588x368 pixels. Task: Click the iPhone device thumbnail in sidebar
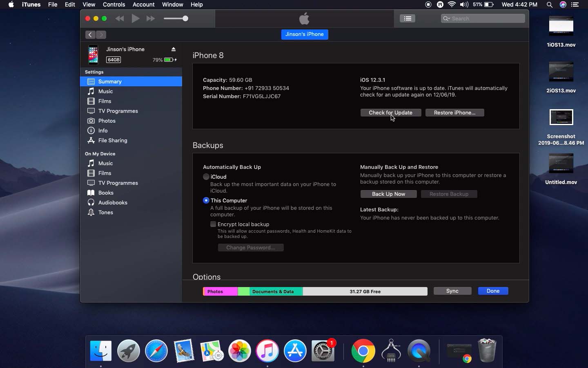(93, 55)
